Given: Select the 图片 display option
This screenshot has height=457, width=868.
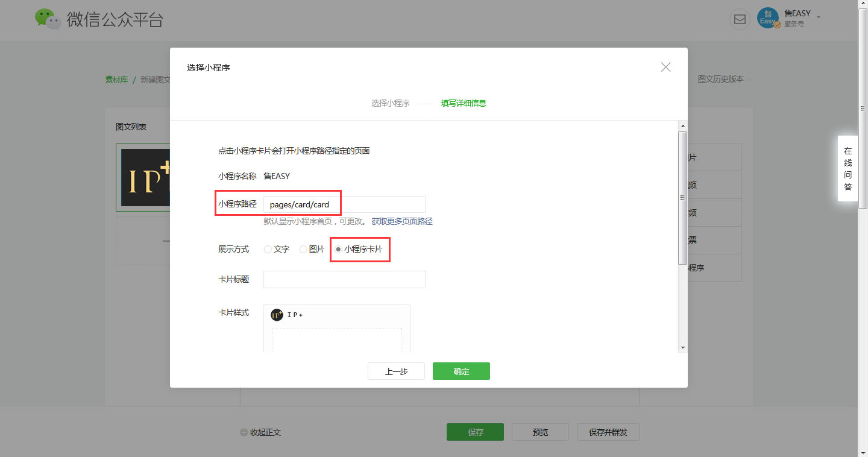Looking at the screenshot, I should pyautogui.click(x=304, y=250).
